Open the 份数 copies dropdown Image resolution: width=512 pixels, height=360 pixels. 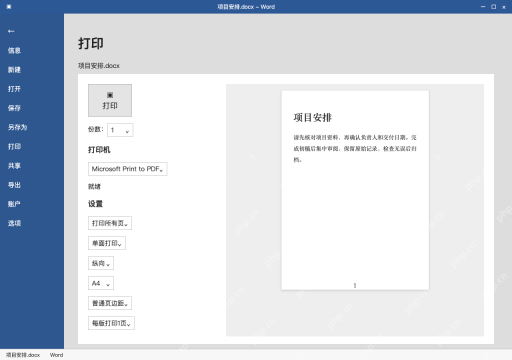click(120, 130)
